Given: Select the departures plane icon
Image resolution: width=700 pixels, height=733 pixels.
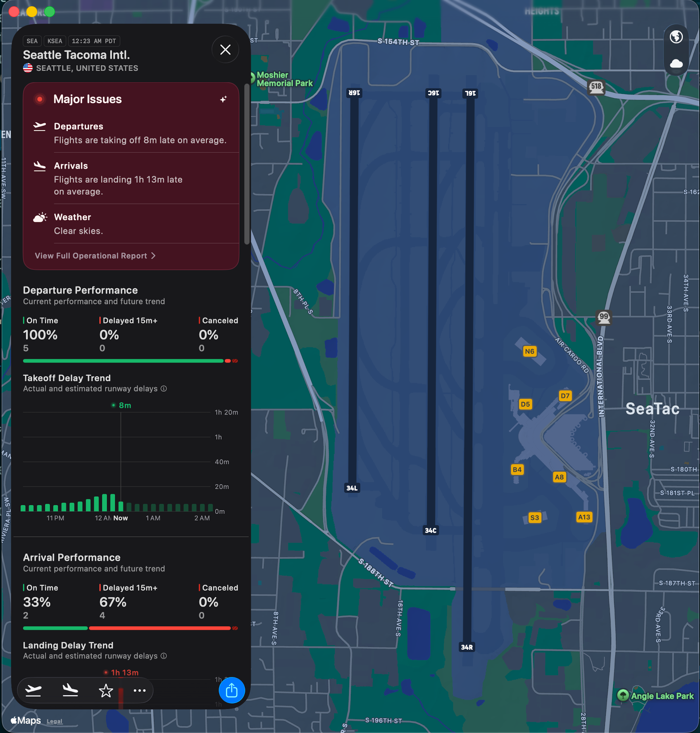Looking at the screenshot, I should (33, 690).
